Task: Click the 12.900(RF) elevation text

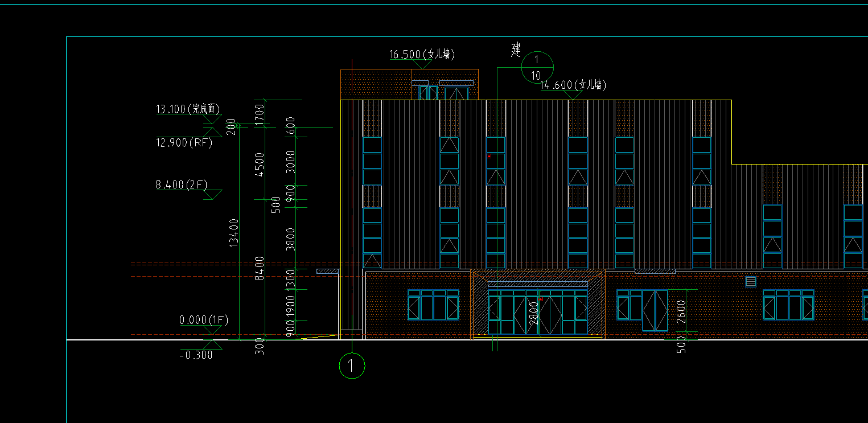Action: coord(184,143)
